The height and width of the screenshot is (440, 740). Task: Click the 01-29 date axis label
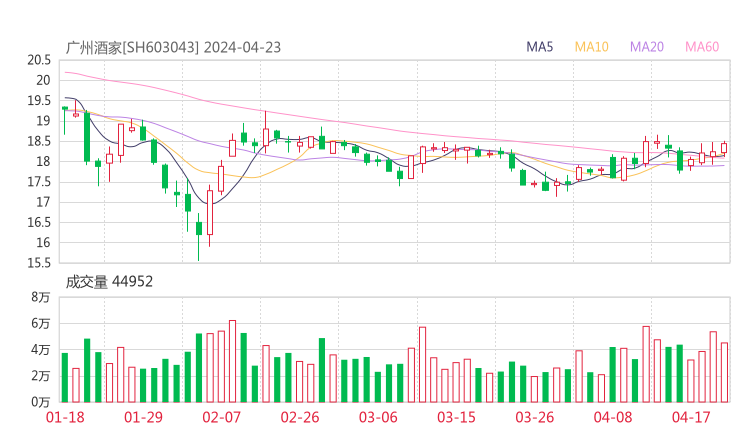pyautogui.click(x=143, y=417)
